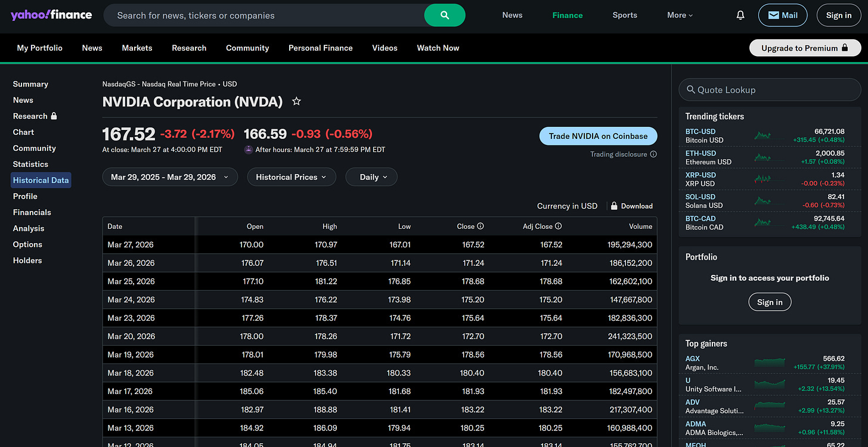Expand the Historical Prices dropdown

pyautogui.click(x=292, y=177)
